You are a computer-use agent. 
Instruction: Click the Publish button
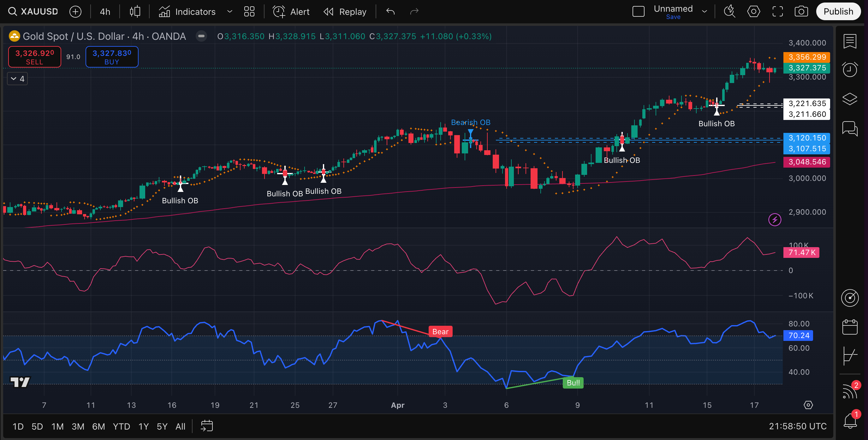point(838,11)
